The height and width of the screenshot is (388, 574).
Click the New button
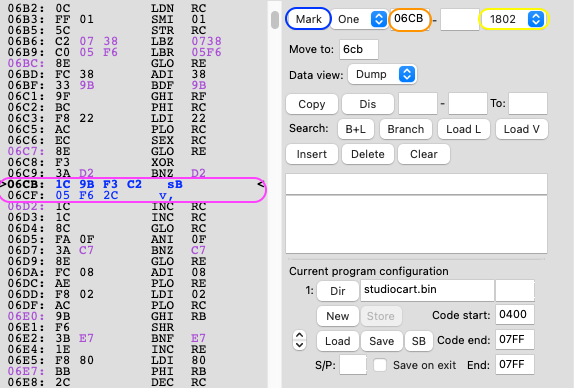tap(338, 316)
